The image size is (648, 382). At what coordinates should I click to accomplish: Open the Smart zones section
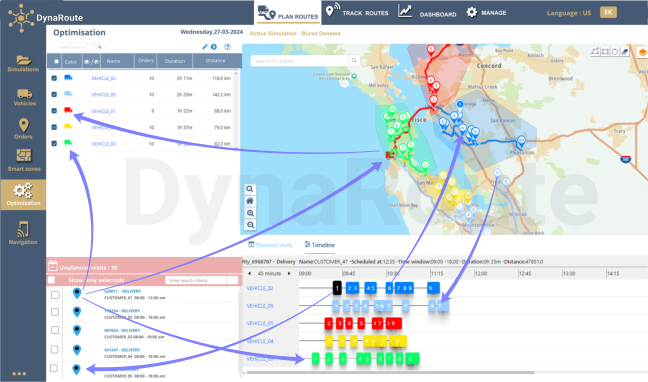24,160
